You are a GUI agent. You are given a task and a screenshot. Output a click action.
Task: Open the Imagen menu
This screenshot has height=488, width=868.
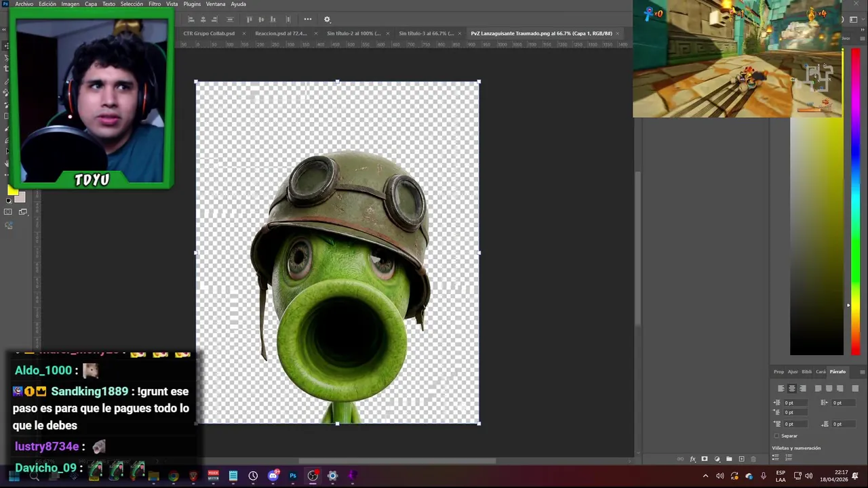(x=71, y=4)
